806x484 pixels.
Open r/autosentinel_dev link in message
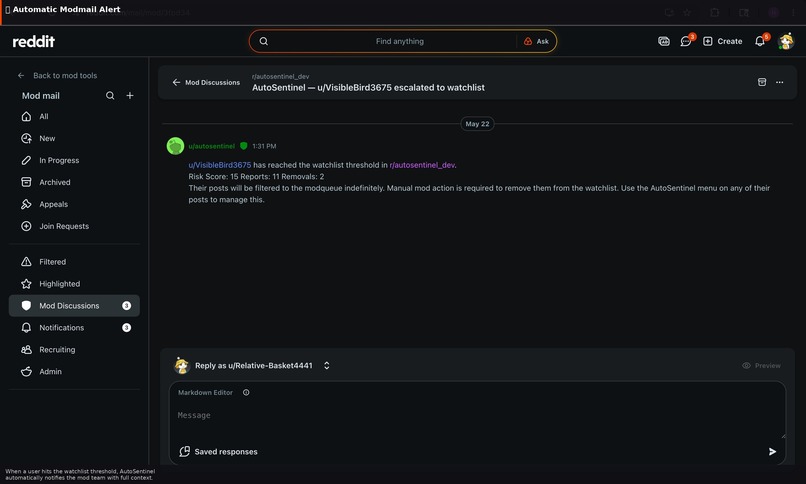pyautogui.click(x=422, y=165)
